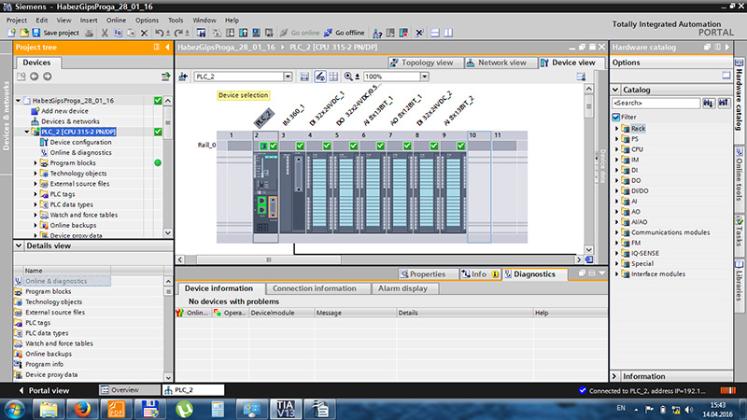Screen dimensions: 747x420
Task: Click the Accessible devices icon after Go offline
Action: 377,33
